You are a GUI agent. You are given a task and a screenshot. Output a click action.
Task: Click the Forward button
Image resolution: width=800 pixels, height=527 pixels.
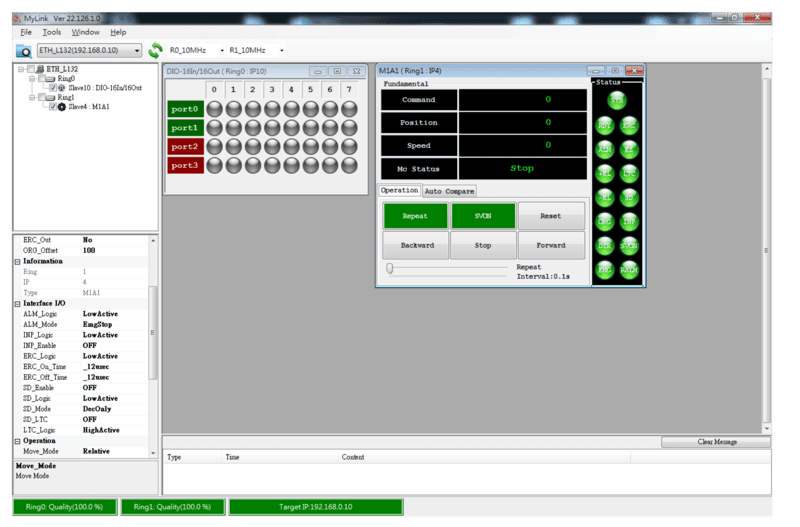point(551,245)
